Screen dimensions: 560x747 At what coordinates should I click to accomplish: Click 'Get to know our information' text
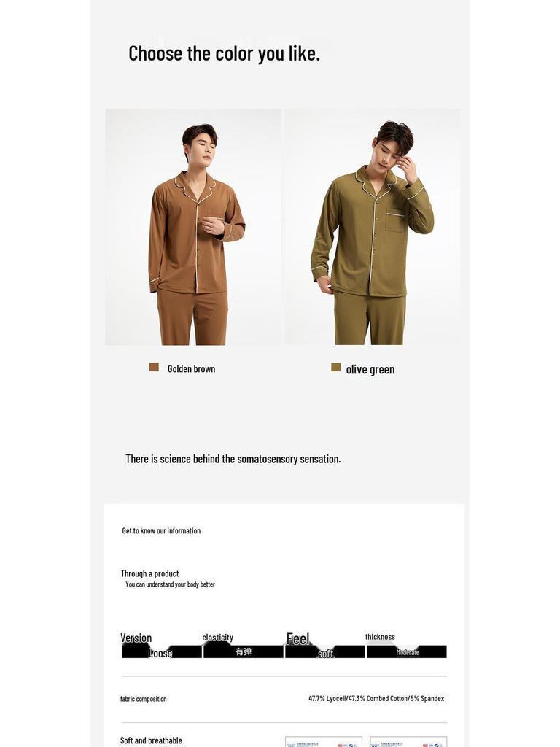(x=161, y=531)
